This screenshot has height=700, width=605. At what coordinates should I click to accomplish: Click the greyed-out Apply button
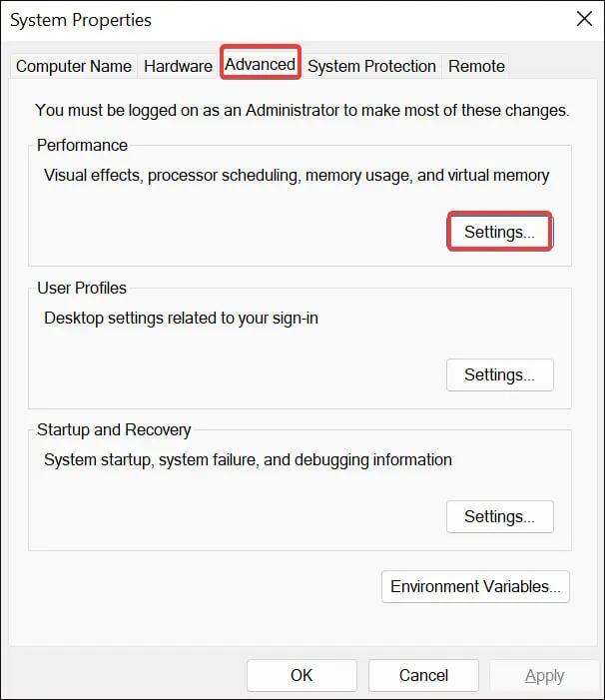[x=544, y=675]
